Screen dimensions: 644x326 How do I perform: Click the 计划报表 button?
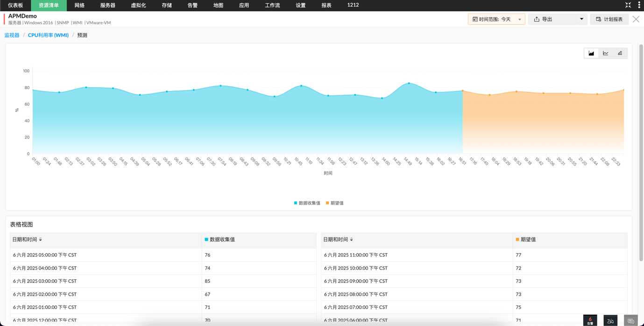(x=609, y=19)
